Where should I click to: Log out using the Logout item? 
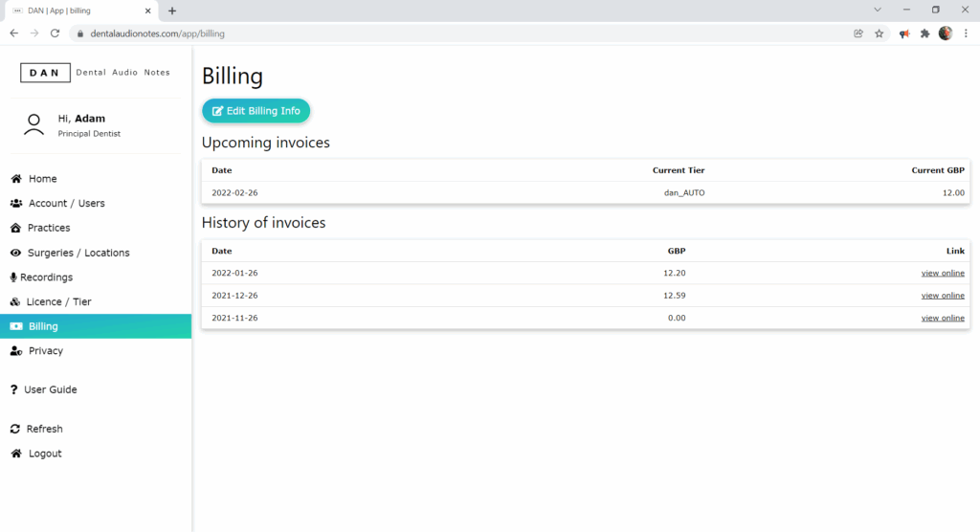44,454
